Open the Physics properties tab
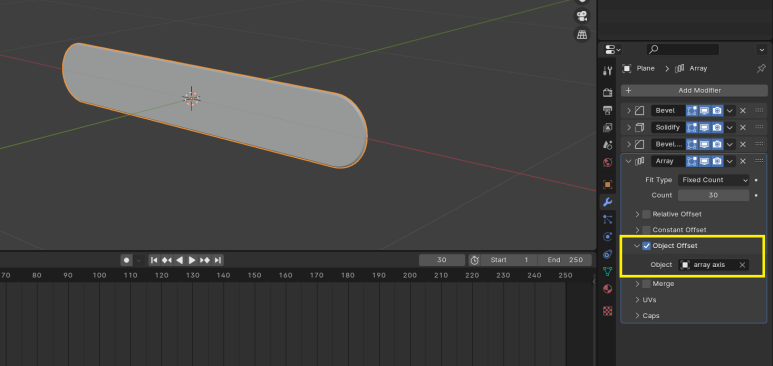The height and width of the screenshot is (366, 773). tap(607, 237)
